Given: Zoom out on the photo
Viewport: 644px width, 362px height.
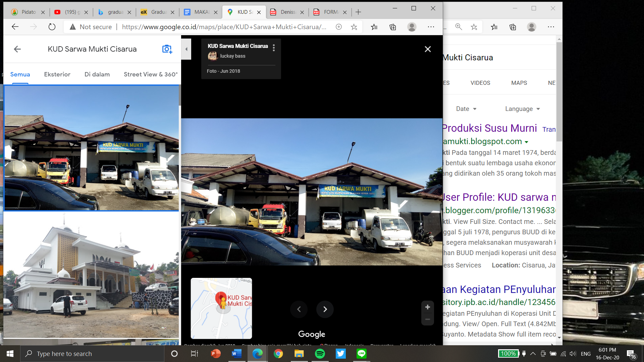Looking at the screenshot, I should (428, 319).
